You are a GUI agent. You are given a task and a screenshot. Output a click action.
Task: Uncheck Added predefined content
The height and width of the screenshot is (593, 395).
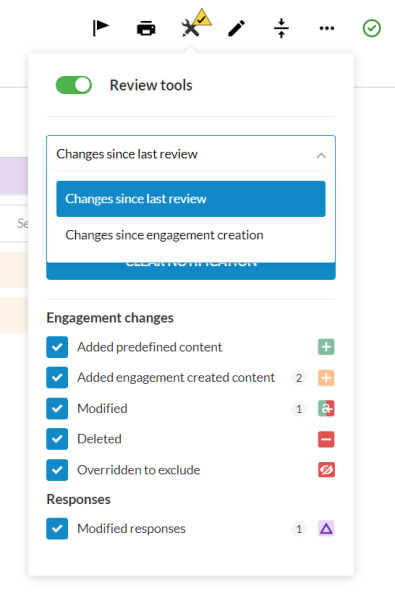(x=57, y=347)
